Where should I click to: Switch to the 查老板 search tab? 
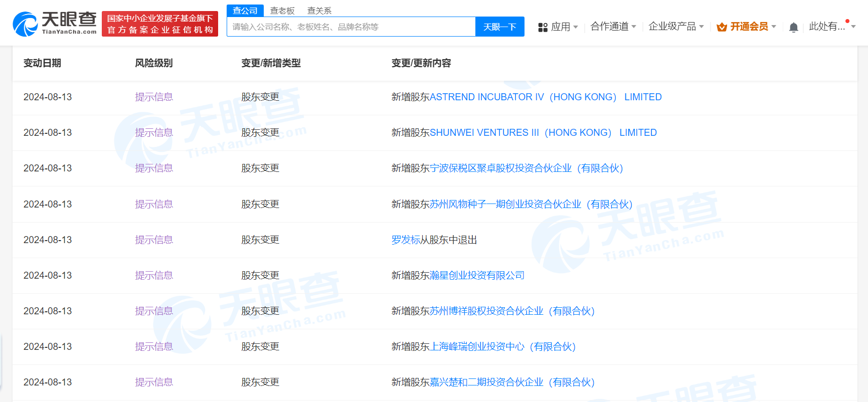point(282,11)
